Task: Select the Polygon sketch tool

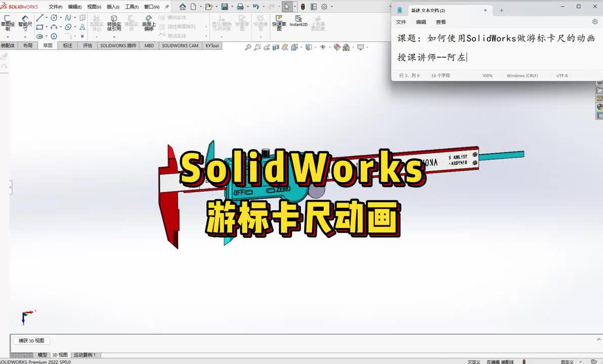Action: pos(54,36)
